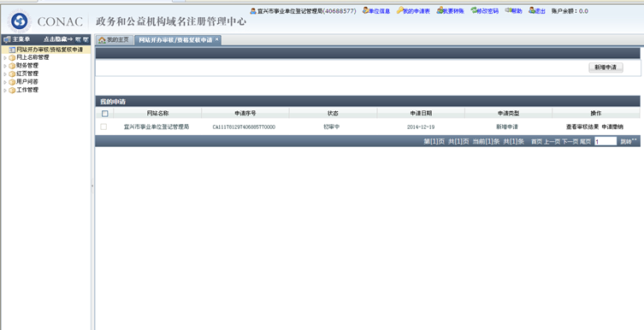Click 查看审核结果 in the row
This screenshot has width=644, height=330.
(582, 127)
